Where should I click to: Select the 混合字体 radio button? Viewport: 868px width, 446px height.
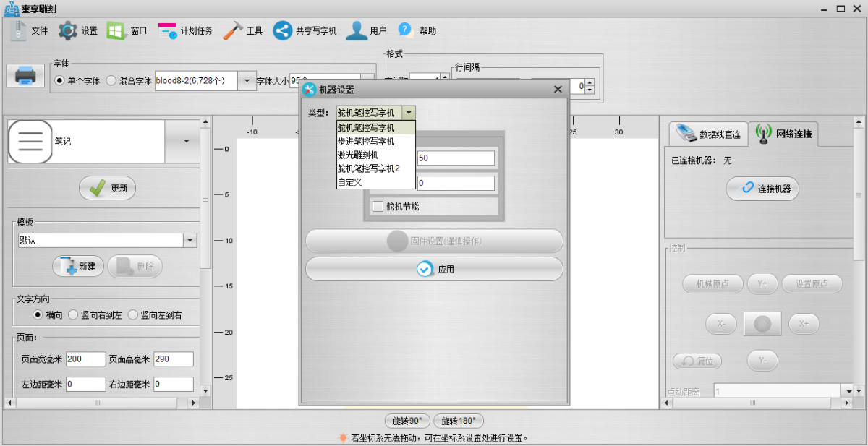coord(111,81)
